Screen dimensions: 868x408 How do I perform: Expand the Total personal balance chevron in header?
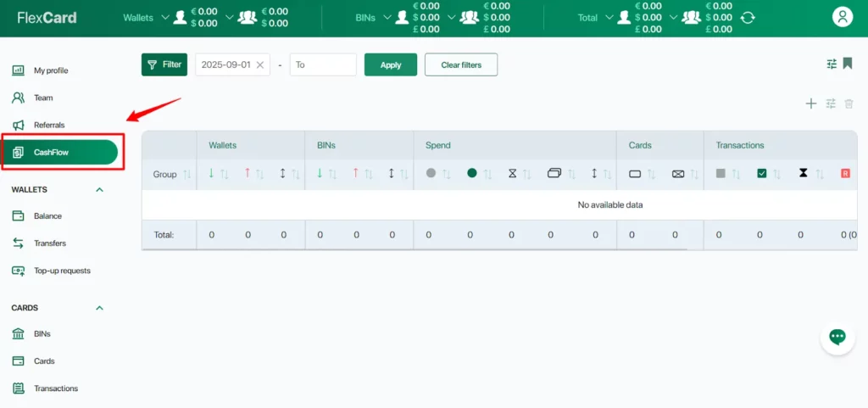[x=609, y=17]
